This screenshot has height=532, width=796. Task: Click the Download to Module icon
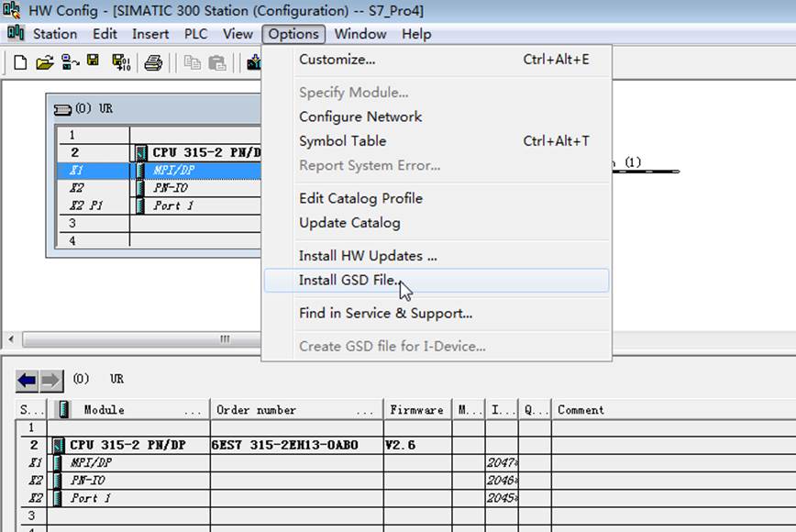pyautogui.click(x=254, y=62)
